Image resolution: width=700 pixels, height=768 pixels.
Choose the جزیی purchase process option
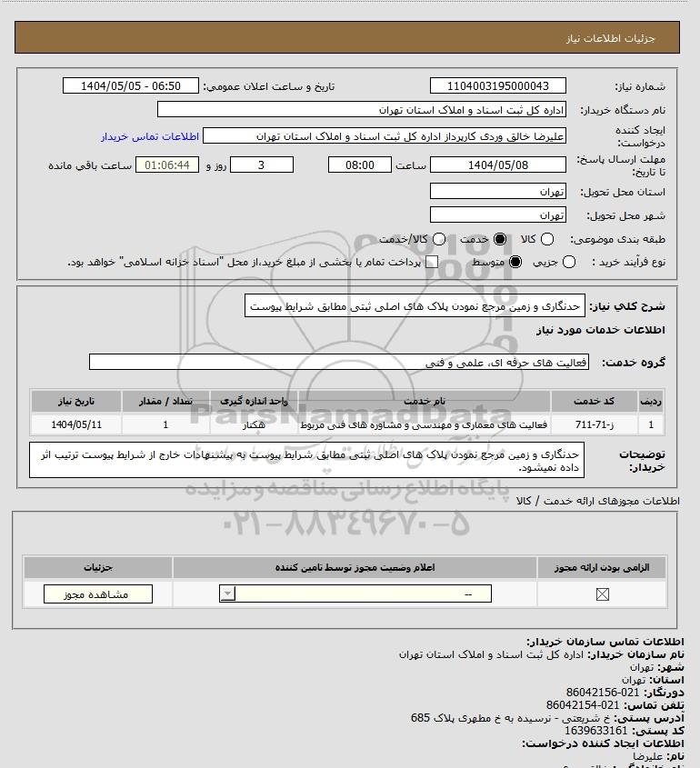click(x=569, y=262)
